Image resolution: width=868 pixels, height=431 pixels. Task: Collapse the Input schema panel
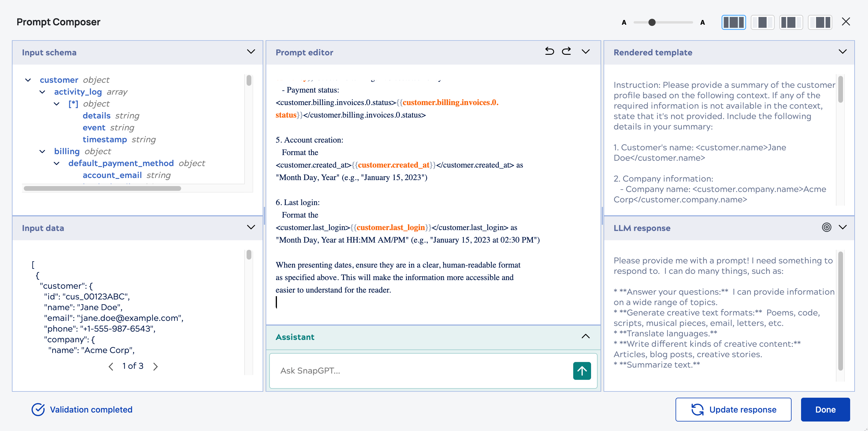pyautogui.click(x=251, y=51)
